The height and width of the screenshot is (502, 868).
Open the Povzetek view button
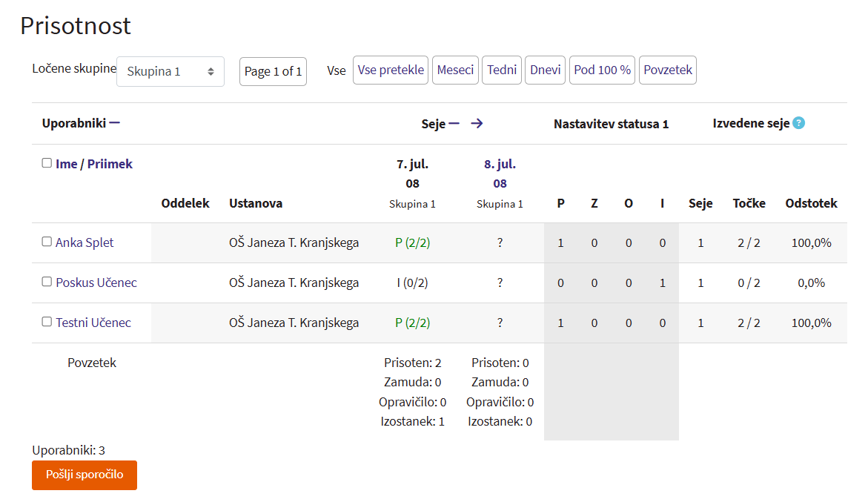pyautogui.click(x=667, y=70)
